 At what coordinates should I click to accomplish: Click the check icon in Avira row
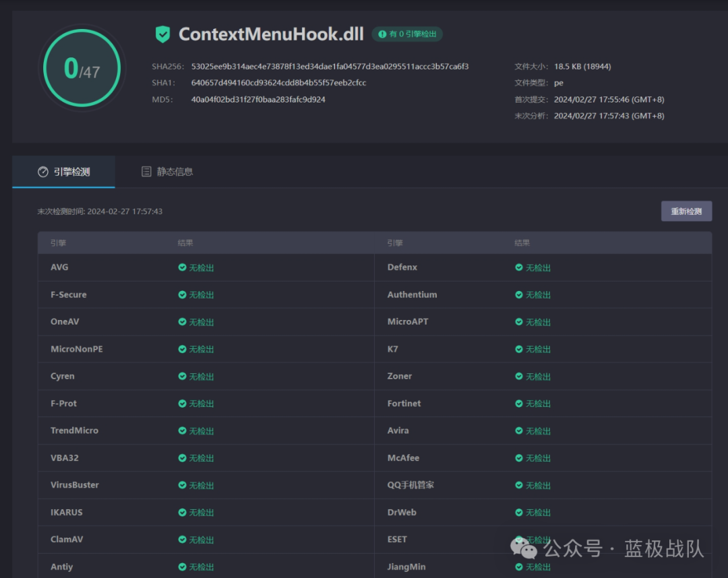[x=518, y=430]
